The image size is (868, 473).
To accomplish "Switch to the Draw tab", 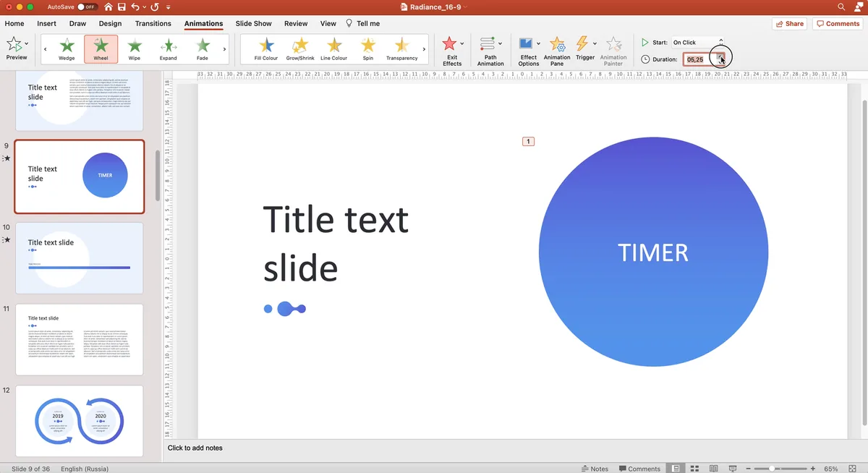I will tap(77, 23).
